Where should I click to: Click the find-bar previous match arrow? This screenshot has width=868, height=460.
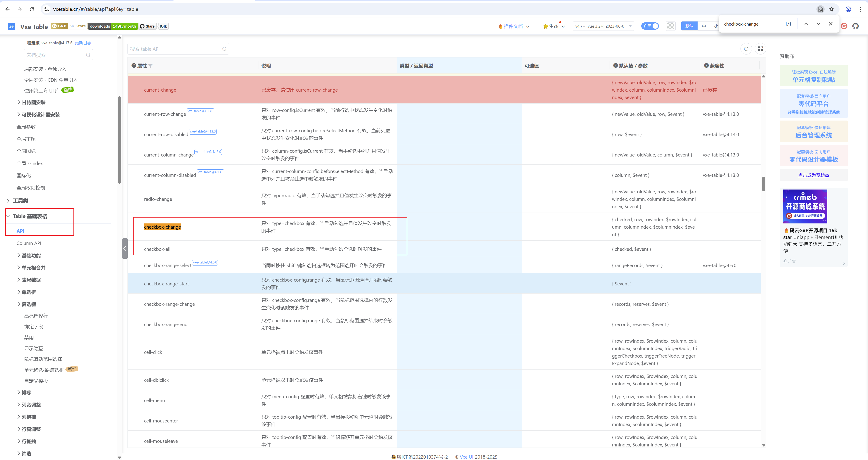(x=806, y=24)
